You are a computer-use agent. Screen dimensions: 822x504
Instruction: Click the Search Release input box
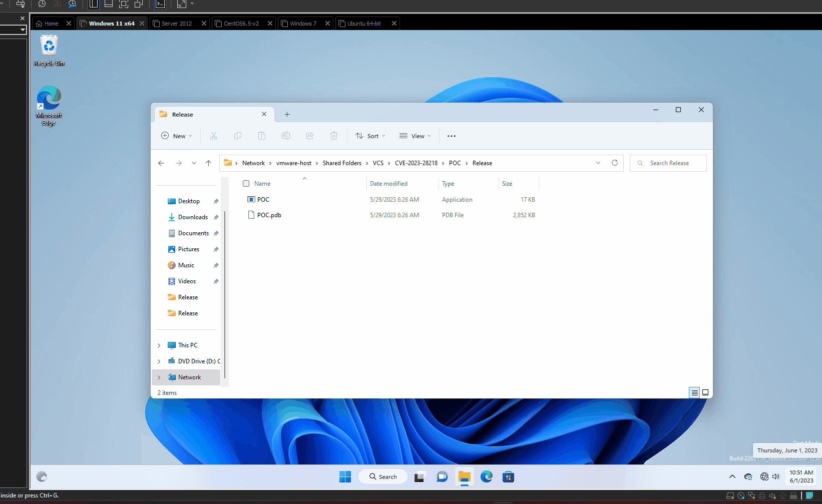pyautogui.click(x=668, y=163)
